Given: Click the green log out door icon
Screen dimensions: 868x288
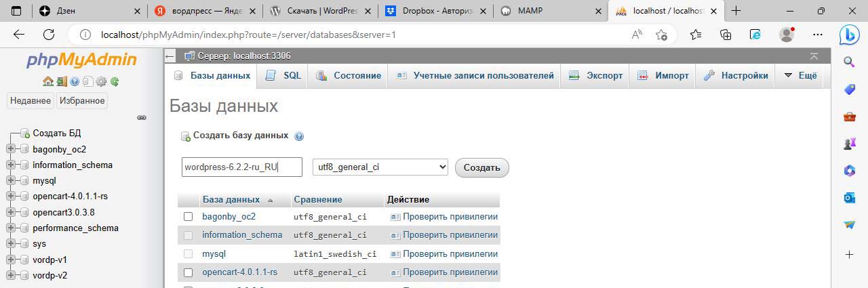Looking at the screenshot, I should click(x=61, y=81).
